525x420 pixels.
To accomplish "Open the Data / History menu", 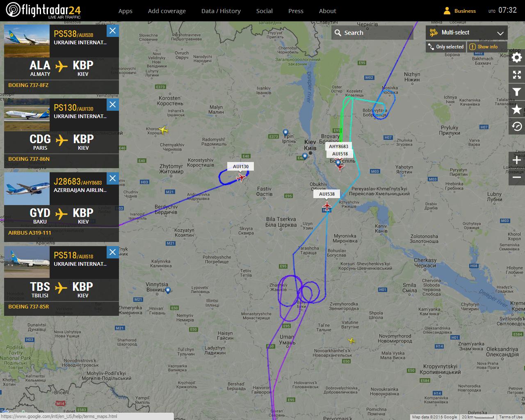I will [221, 11].
